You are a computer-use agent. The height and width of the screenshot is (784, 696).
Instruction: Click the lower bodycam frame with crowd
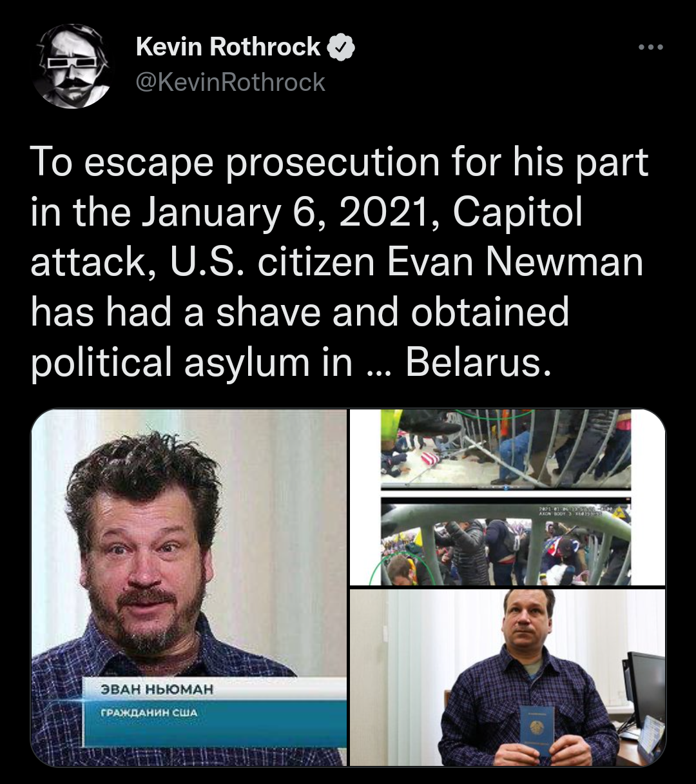[x=506, y=540]
